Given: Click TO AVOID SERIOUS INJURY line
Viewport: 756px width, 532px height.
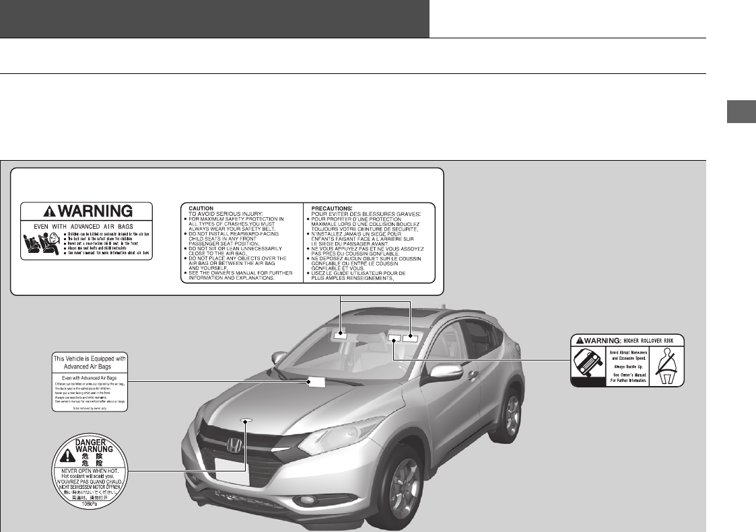Looking at the screenshot, I should (226, 213).
